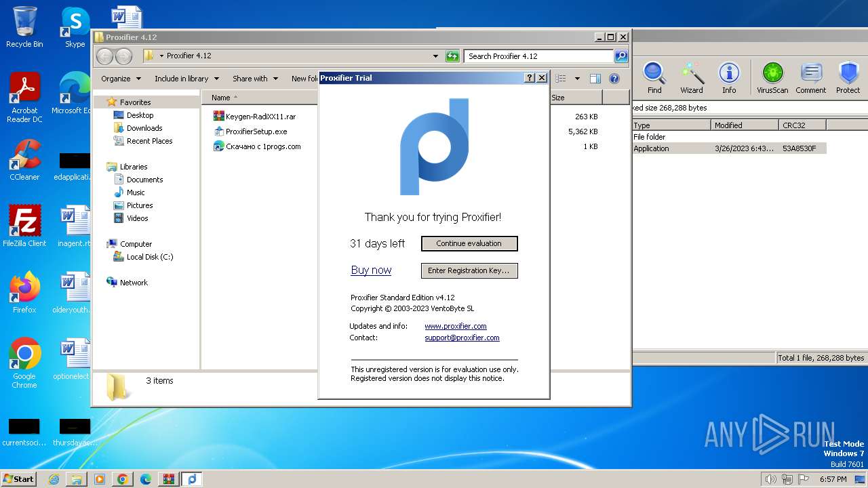Click the Acrobat Reader DC desktop icon
This screenshot has width=868, height=488.
24,98
